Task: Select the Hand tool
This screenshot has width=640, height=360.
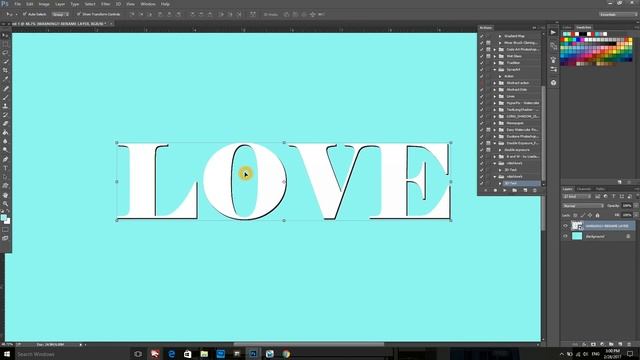Action: point(5,195)
